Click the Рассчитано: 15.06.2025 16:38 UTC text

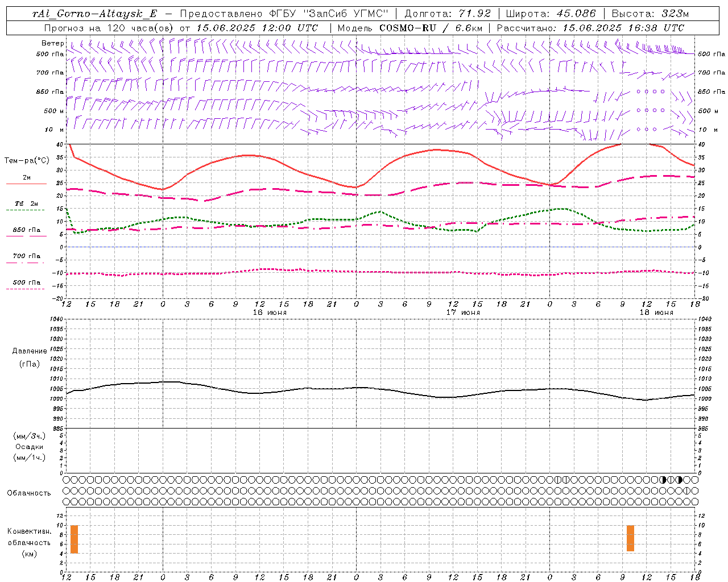[590, 28]
